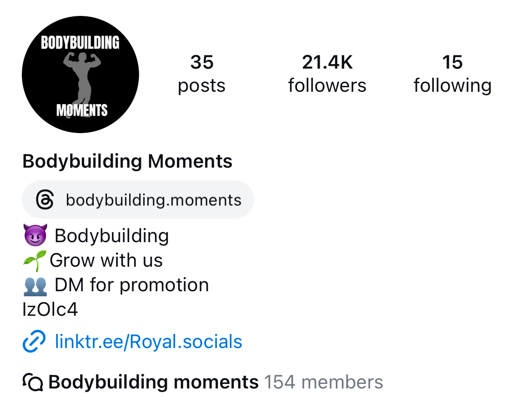532x413 pixels.
Task: Open the 15 following list
Action: [x=452, y=74]
